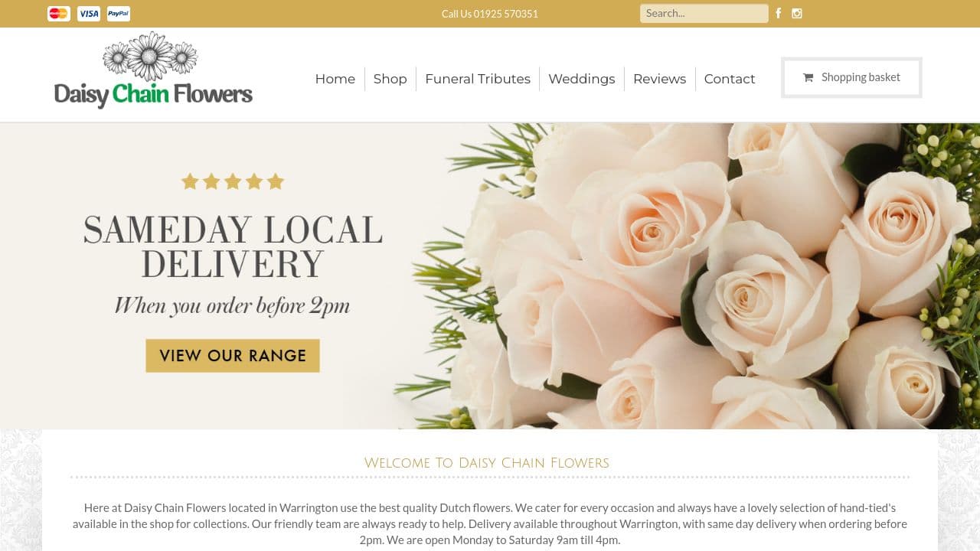The image size is (980, 551).
Task: Open the Shop menu item
Action: pos(390,79)
